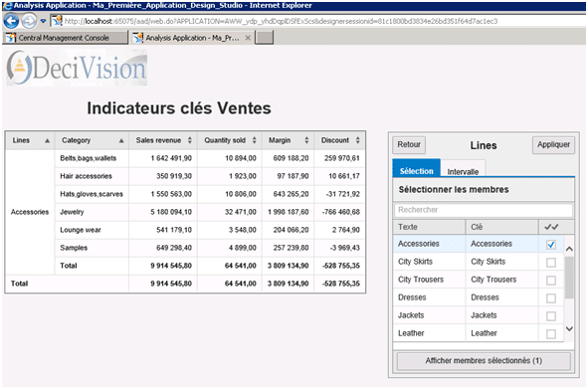Image resolution: width=588 pixels, height=388 pixels.
Task: Click the discount value -766 460,68
Action: (341, 212)
